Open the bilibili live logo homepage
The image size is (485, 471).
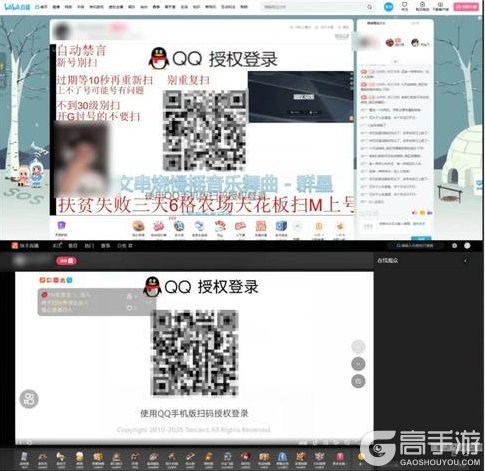click(x=18, y=6)
